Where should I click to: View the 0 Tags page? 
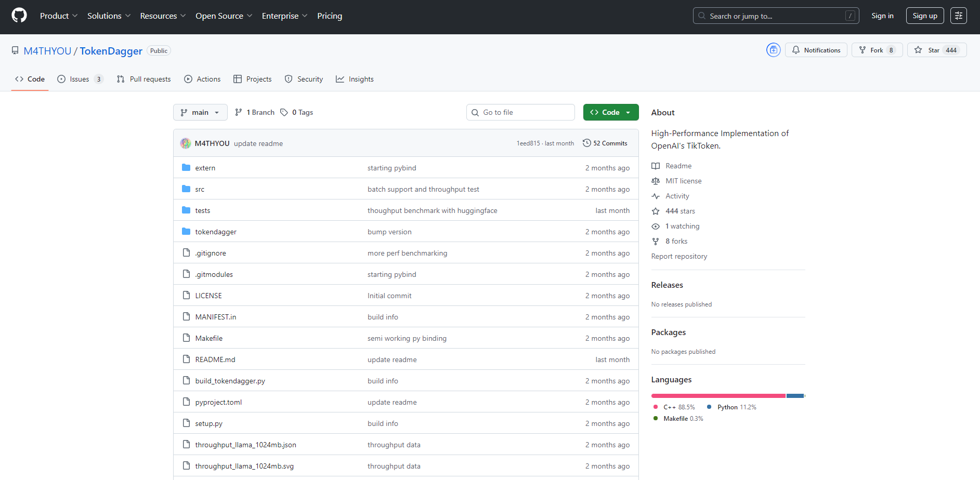click(x=297, y=112)
